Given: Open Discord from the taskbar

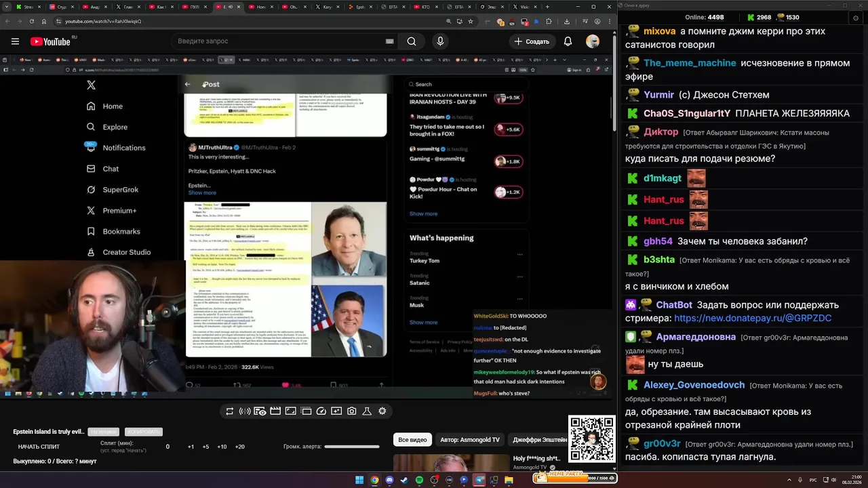Looking at the screenshot, I should [389, 480].
